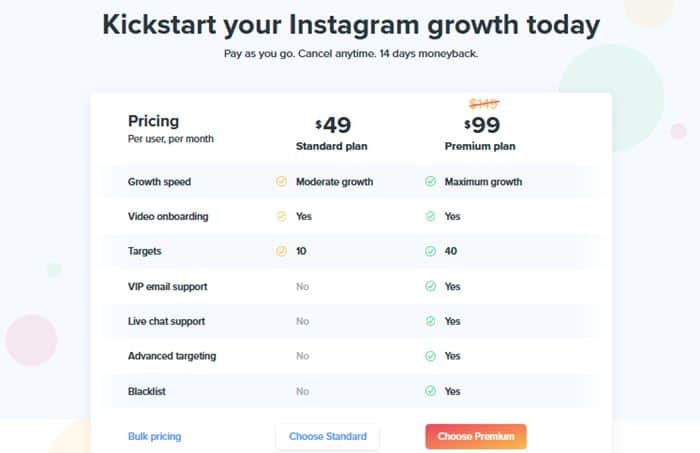The height and width of the screenshot is (453, 700).
Task: Click the Kickstart your Instagram growth today headline
Action: coord(351,25)
